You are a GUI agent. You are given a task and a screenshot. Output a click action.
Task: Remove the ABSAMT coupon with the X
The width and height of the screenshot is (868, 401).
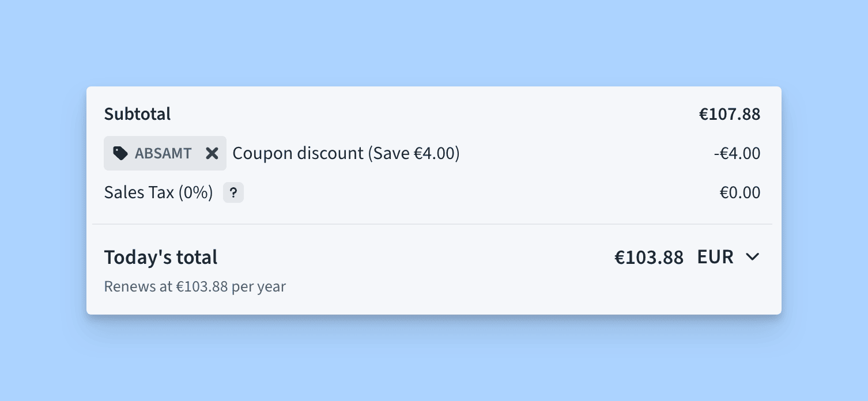point(212,153)
